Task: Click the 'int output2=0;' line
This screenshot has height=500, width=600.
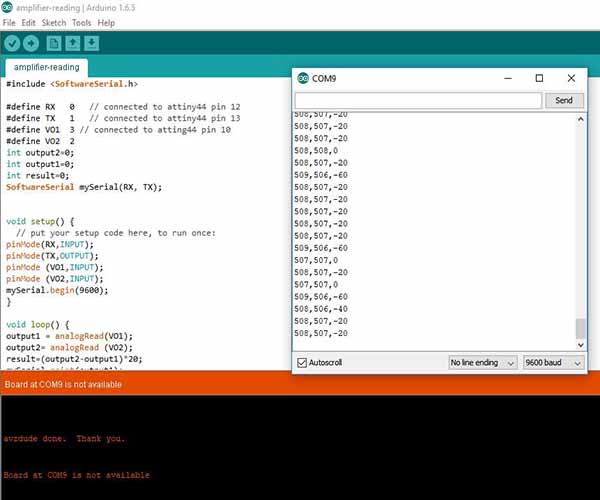Action: pyautogui.click(x=40, y=153)
